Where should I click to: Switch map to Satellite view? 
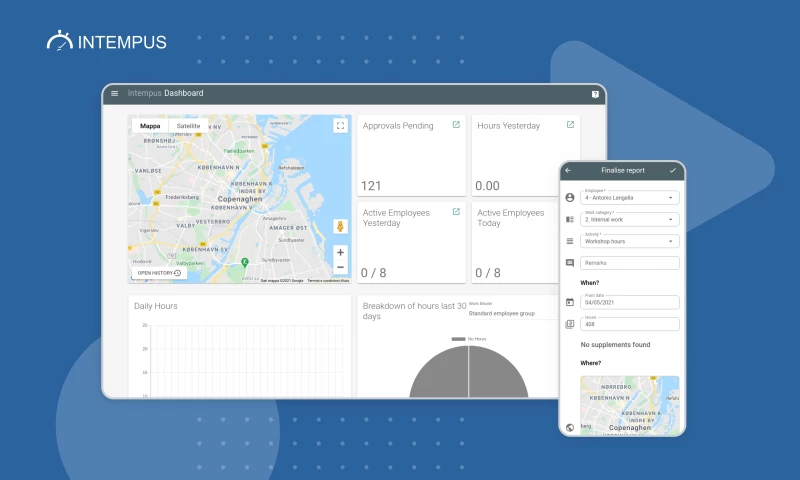click(x=188, y=126)
